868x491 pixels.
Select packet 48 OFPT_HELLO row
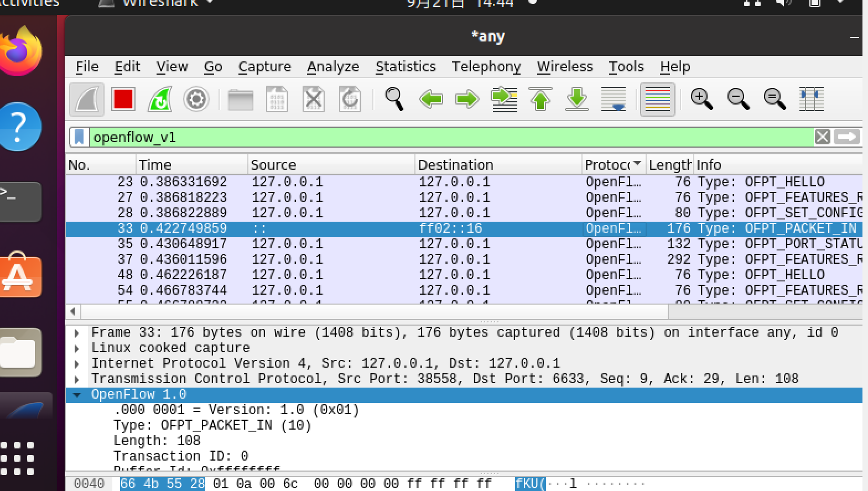click(x=464, y=275)
